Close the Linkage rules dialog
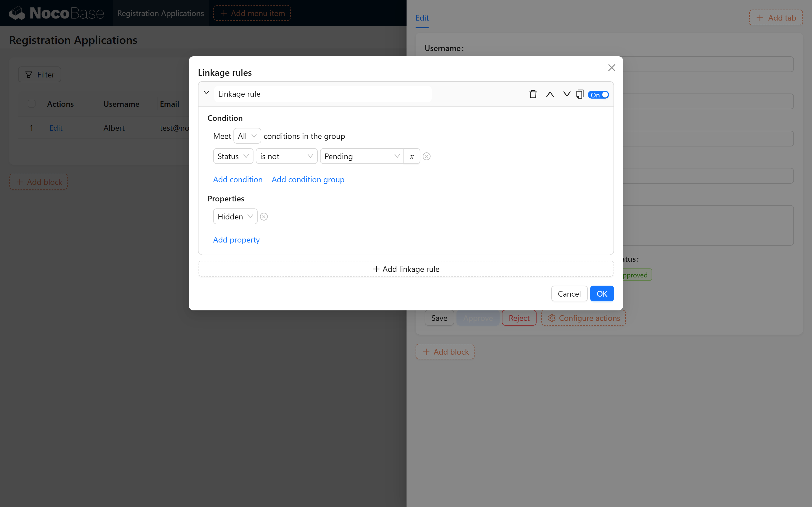The image size is (812, 507). [611, 68]
